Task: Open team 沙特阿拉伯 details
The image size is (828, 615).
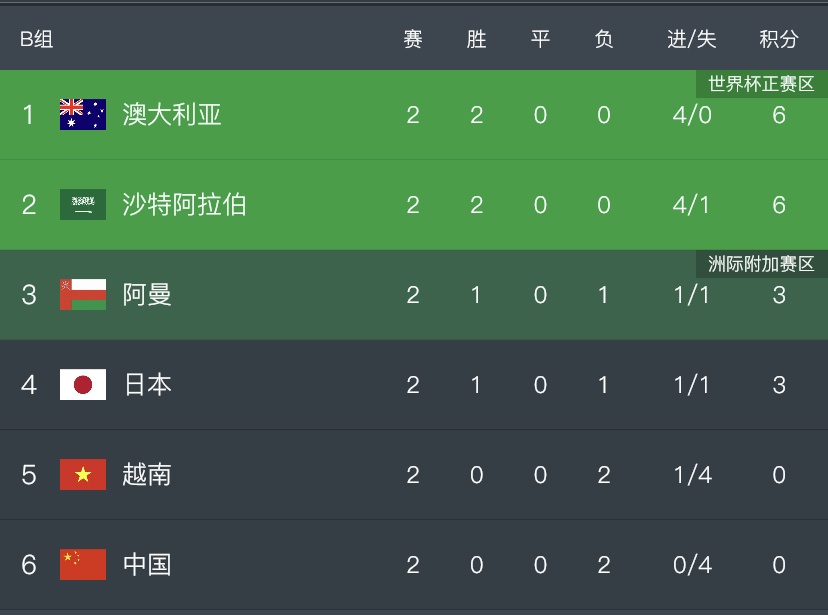Action: tap(184, 205)
